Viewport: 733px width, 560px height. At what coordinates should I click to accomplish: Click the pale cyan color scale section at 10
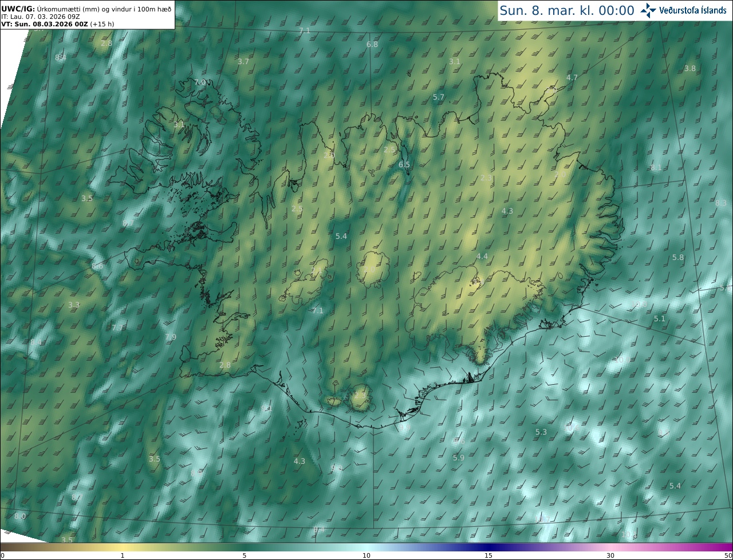pos(366,547)
